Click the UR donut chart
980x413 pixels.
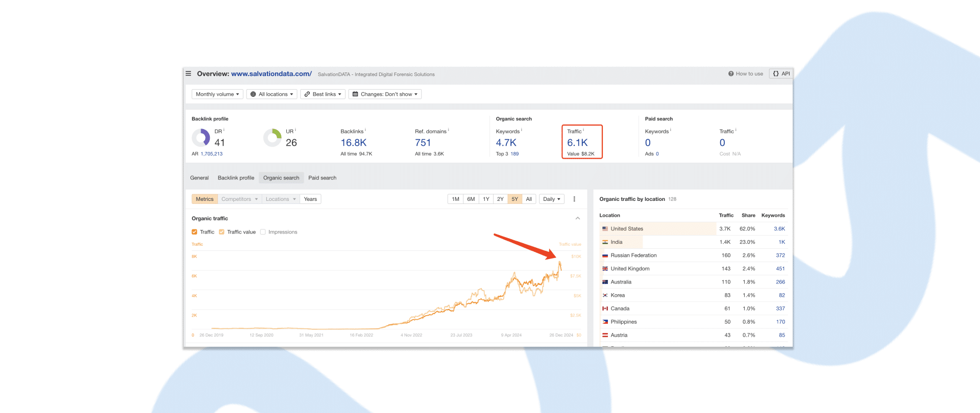(273, 138)
